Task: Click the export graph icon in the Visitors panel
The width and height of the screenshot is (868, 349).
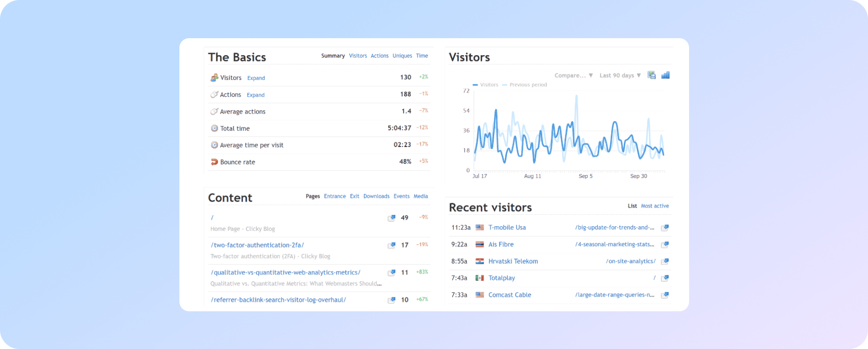Action: (652, 75)
